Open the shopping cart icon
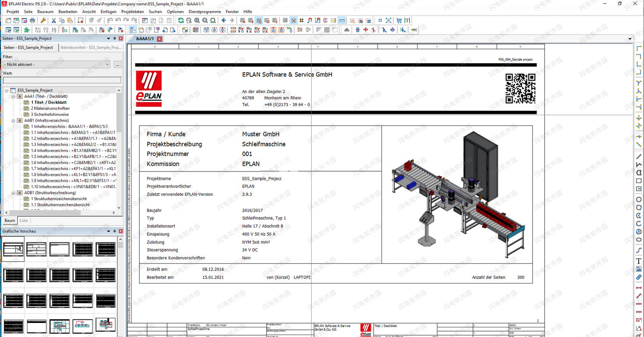 click(x=399, y=21)
